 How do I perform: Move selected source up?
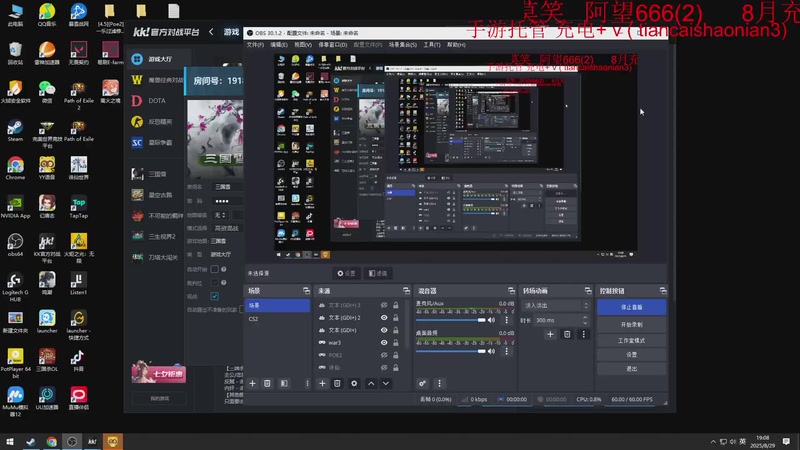371,383
